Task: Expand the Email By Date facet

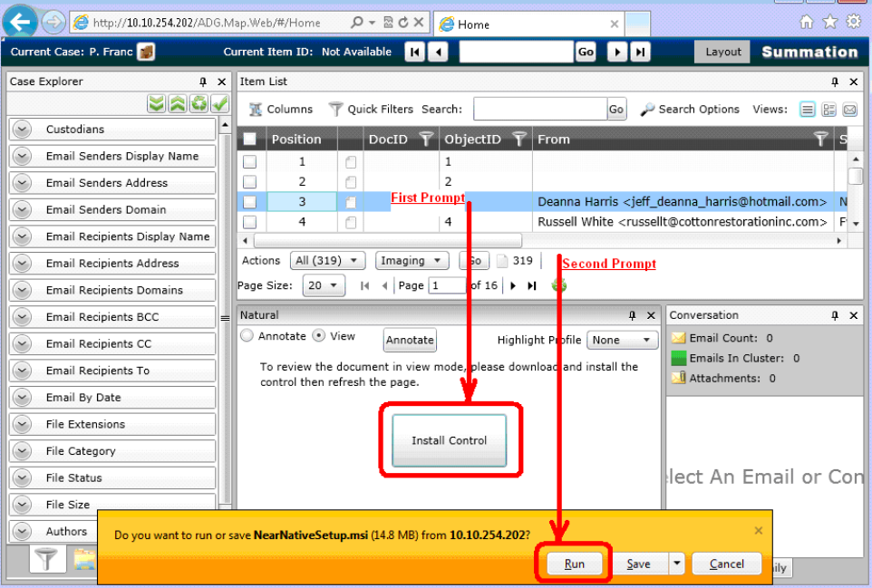Action: [23, 398]
